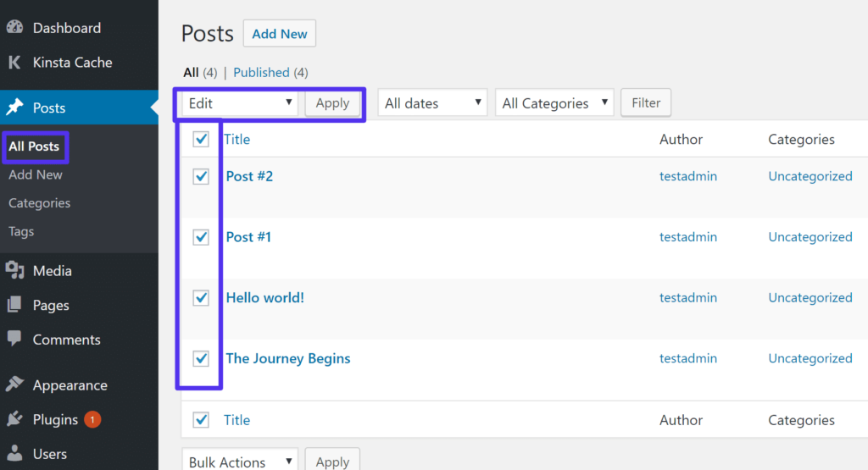
Task: Click the Dashboard gauge icon
Action: tap(14, 28)
